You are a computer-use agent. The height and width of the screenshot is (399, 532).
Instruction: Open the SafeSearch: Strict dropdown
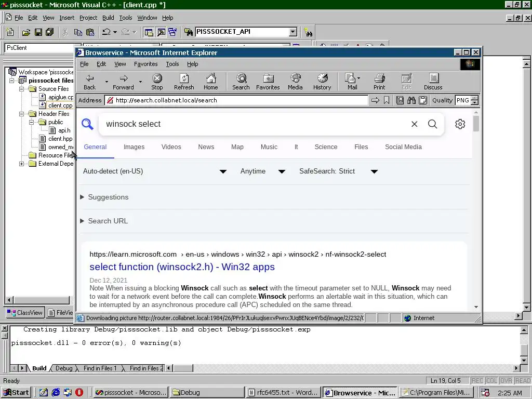tap(338, 171)
